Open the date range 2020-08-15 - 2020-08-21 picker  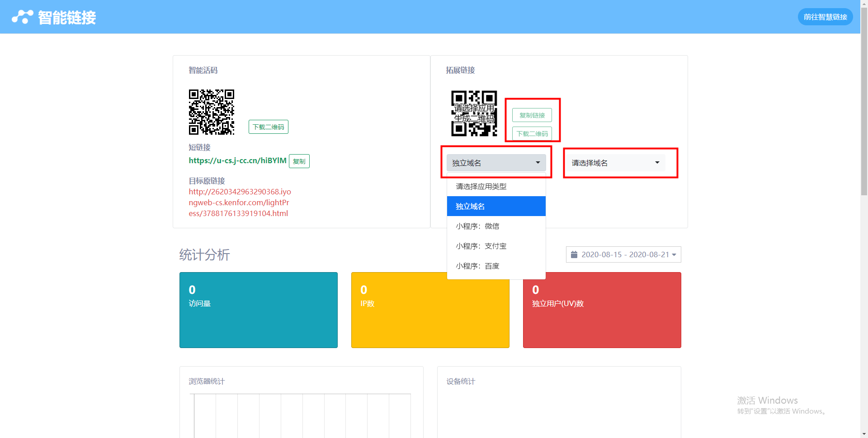[623, 254]
